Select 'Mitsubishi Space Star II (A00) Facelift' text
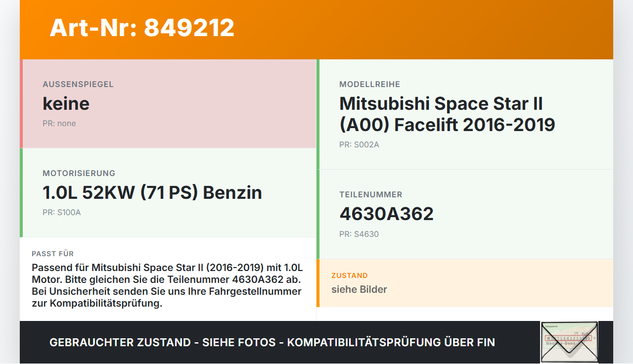 click(447, 114)
